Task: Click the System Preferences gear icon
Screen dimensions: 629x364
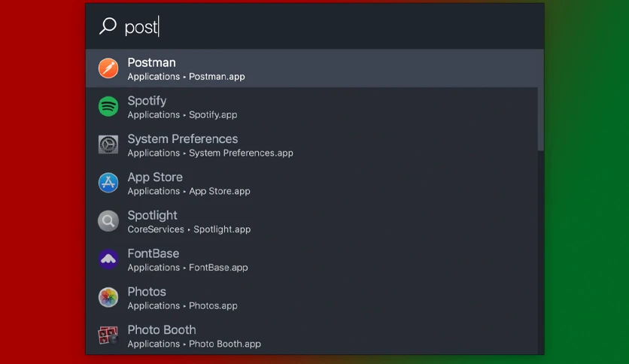Action: [108, 144]
